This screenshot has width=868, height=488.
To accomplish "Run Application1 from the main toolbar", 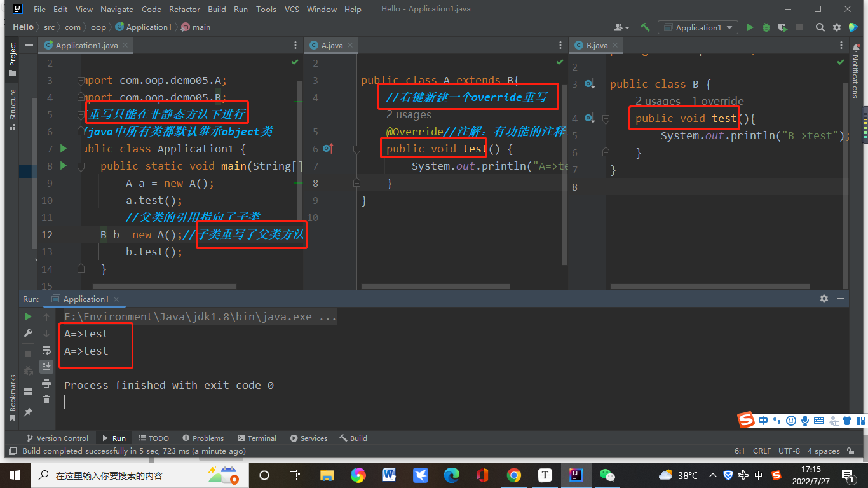I will click(750, 27).
